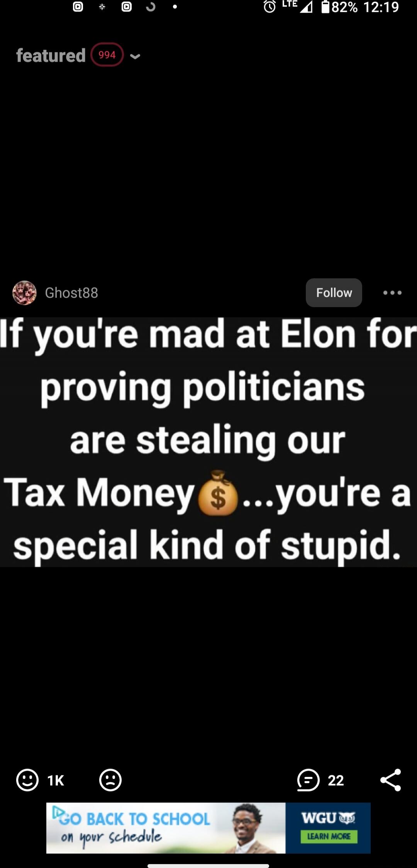417x868 pixels.
Task: Tap the 22 comments count
Action: 336,780
